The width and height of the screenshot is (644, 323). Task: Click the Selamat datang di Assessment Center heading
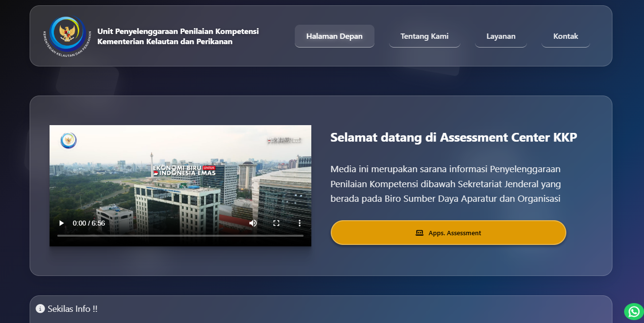(454, 138)
